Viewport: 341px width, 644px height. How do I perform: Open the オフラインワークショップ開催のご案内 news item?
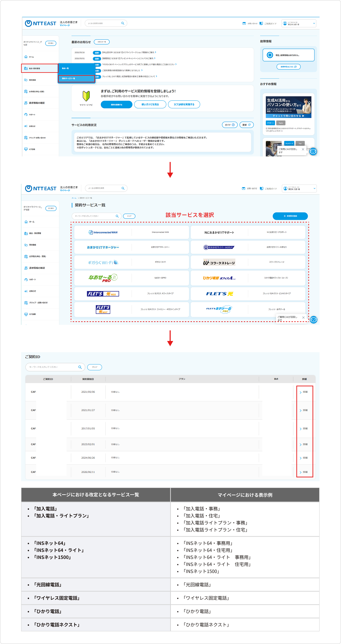[x=129, y=52]
